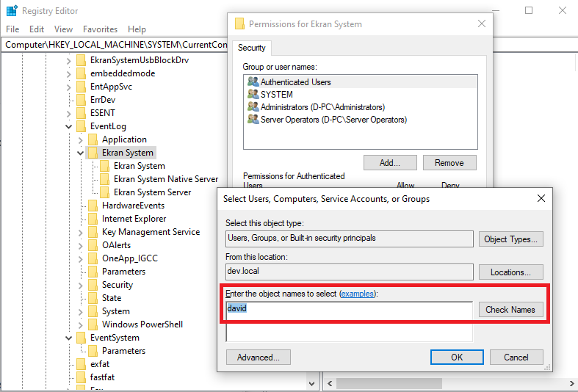Viewport: 578px width, 392px height.
Task: Select the Ekran System Native Server folder icon
Action: tap(105, 179)
